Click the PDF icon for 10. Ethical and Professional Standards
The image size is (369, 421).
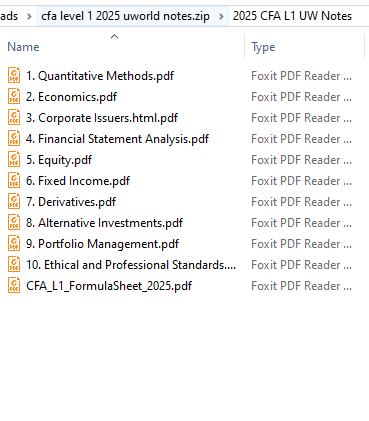click(x=14, y=264)
